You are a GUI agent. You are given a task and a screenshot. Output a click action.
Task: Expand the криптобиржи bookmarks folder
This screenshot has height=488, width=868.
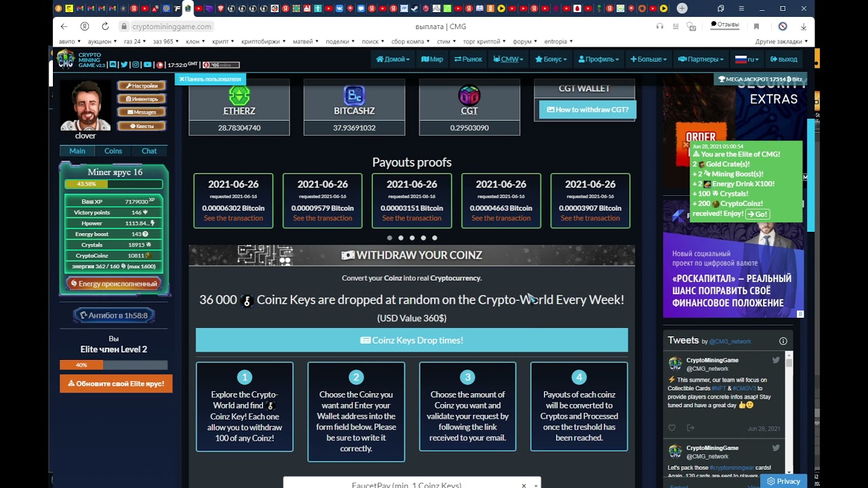(x=263, y=41)
